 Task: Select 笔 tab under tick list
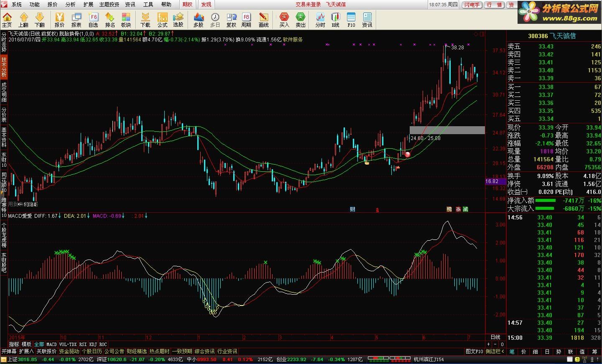(x=512, y=352)
